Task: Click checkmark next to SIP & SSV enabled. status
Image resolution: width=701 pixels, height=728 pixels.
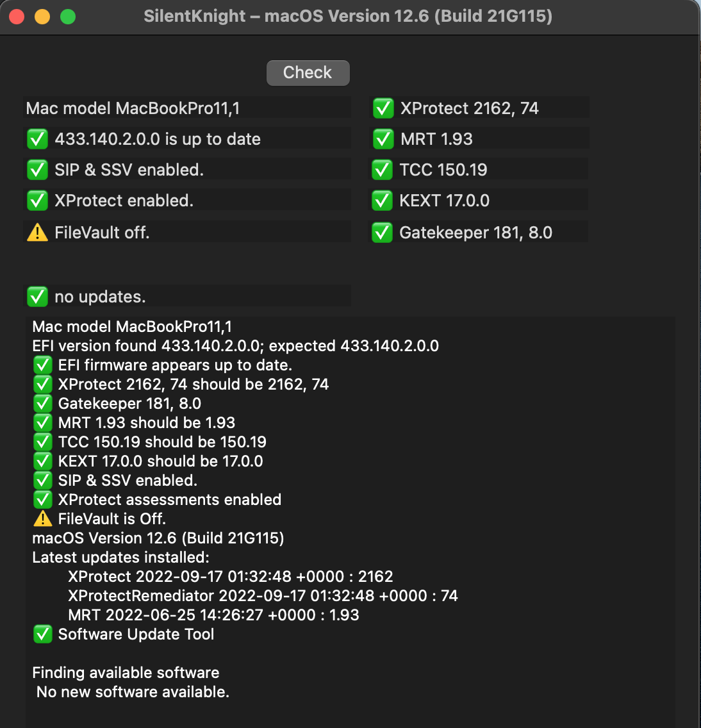Action: 38,169
